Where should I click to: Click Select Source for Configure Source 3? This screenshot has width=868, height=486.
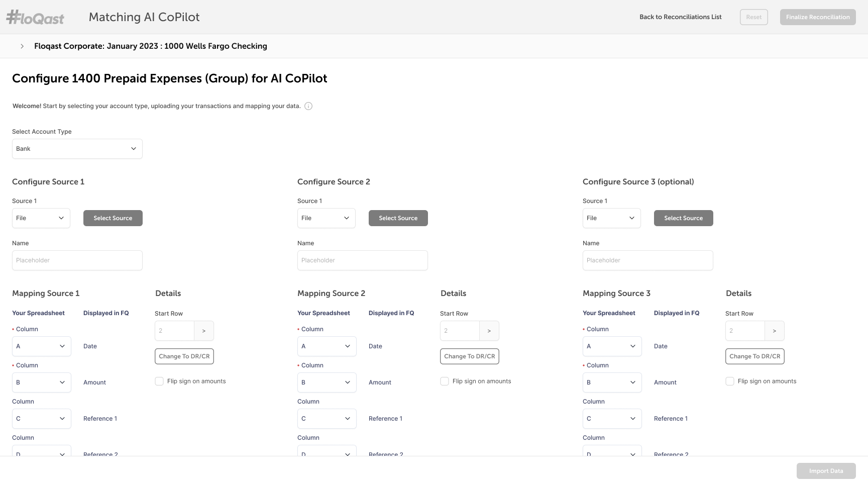(684, 218)
